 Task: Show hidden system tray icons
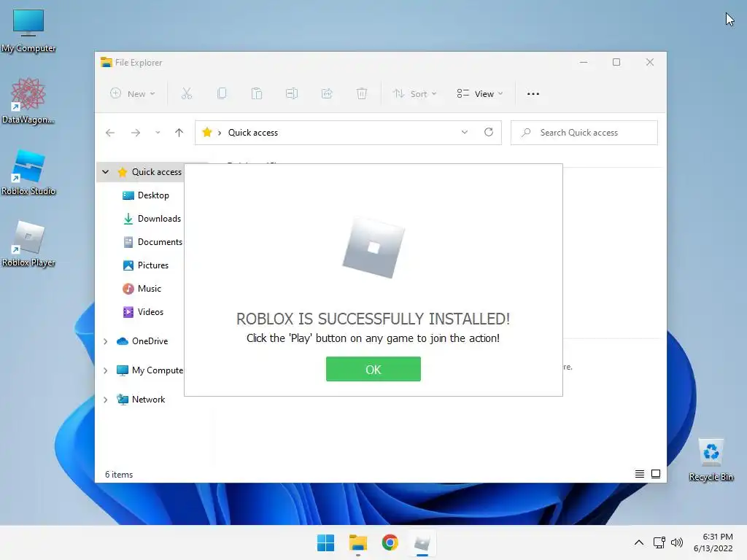pyautogui.click(x=639, y=542)
